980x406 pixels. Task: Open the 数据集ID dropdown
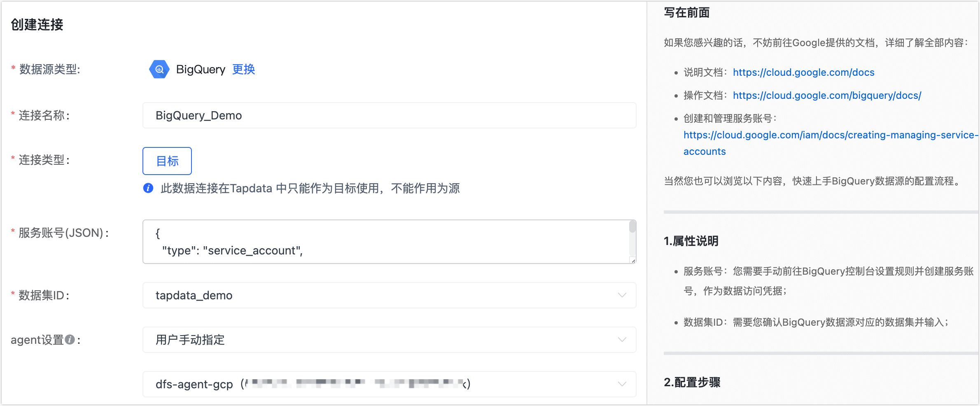click(x=622, y=295)
